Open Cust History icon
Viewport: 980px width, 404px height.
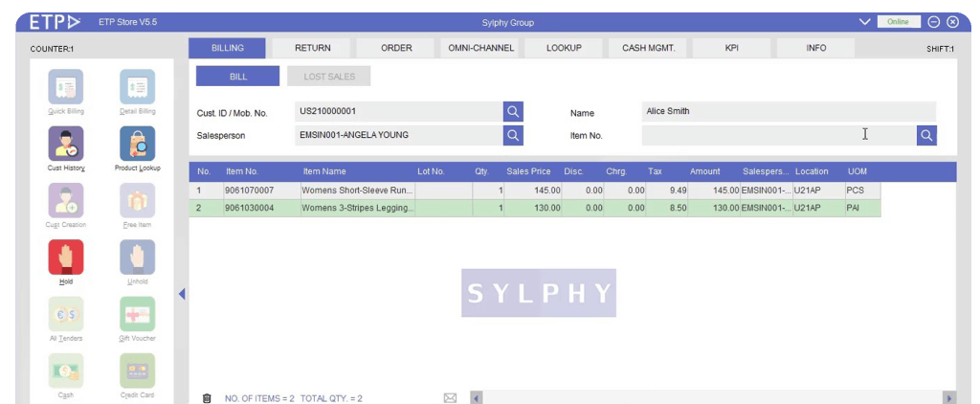click(x=66, y=144)
